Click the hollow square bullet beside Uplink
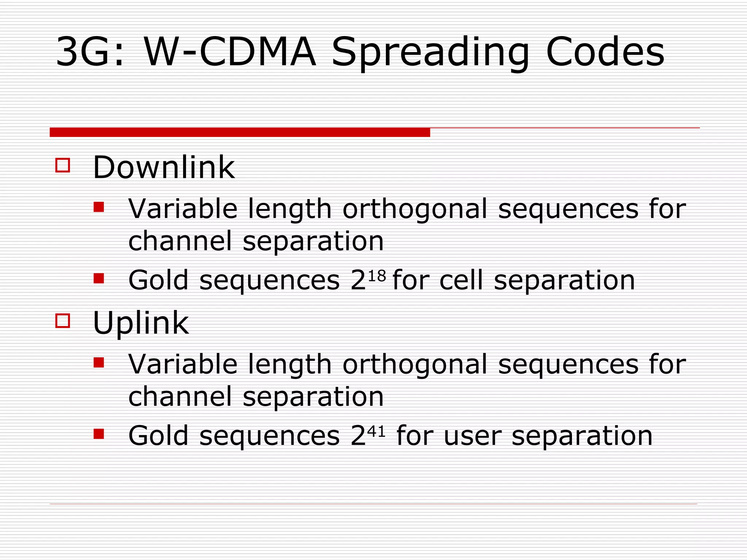This screenshot has width=747, height=560. pos(62,321)
